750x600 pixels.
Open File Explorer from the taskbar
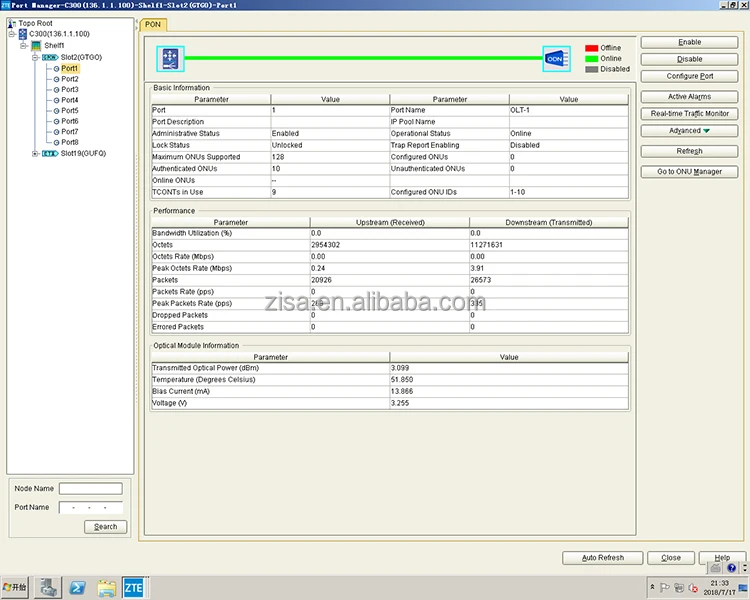pyautogui.click(x=107, y=587)
